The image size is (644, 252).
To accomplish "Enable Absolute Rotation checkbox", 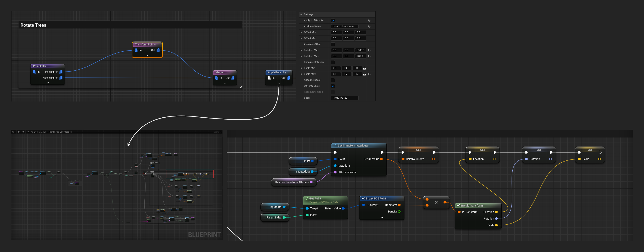I will [333, 62].
